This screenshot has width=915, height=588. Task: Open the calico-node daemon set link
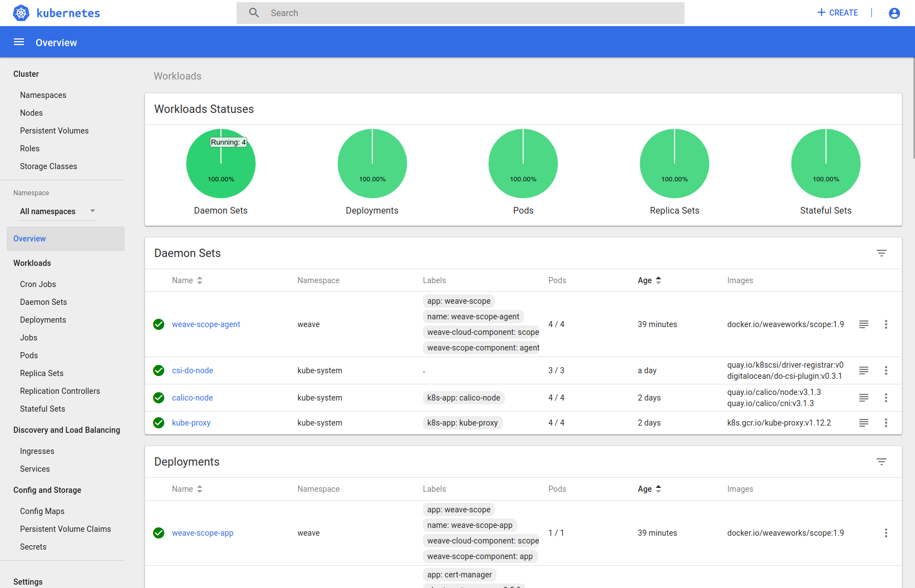tap(193, 398)
